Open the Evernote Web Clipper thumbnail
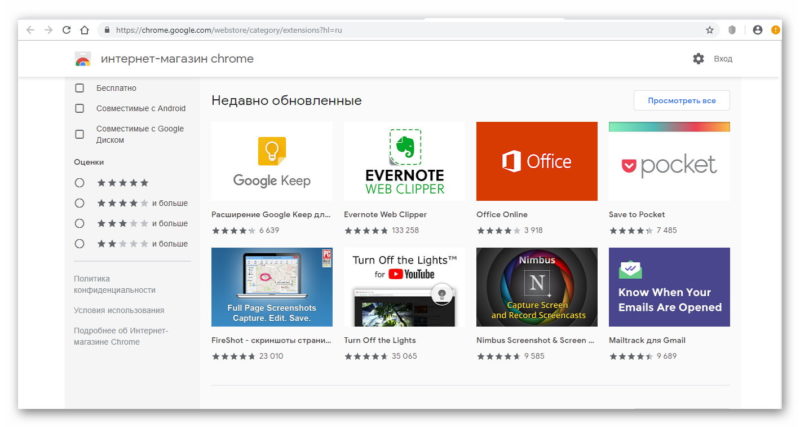This screenshot has width=800, height=427. click(x=405, y=161)
